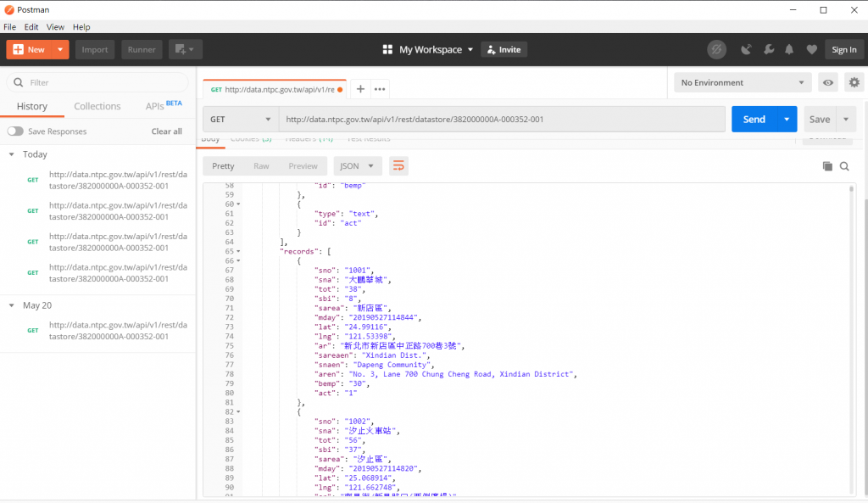Open the Runner
868x503 pixels.
142,49
